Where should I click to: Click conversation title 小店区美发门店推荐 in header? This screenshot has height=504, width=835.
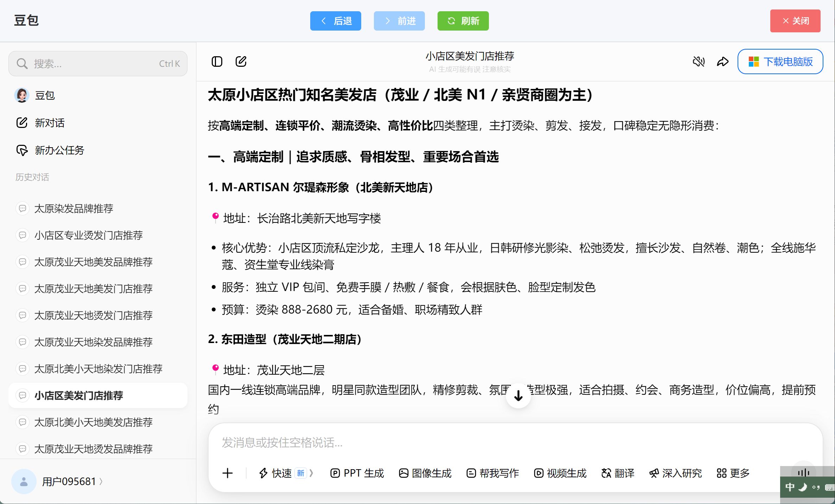coord(470,56)
